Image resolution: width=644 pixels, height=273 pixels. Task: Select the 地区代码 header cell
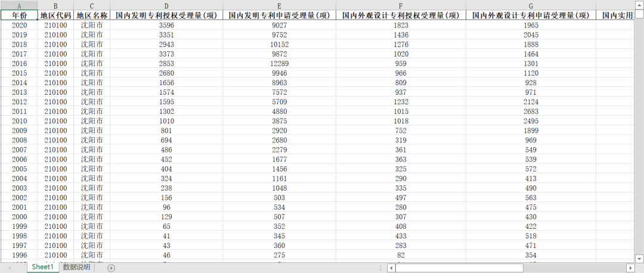click(x=56, y=15)
